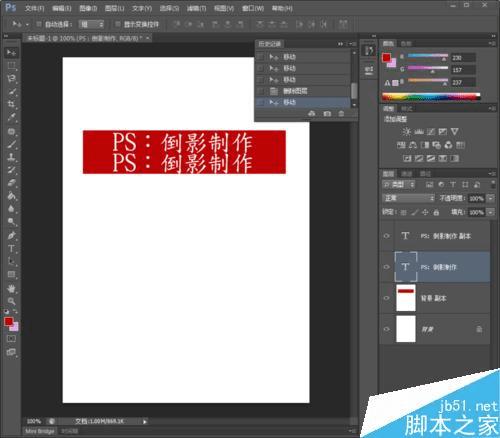
Task: Toggle lock transparent pixels icon
Action: (403, 212)
